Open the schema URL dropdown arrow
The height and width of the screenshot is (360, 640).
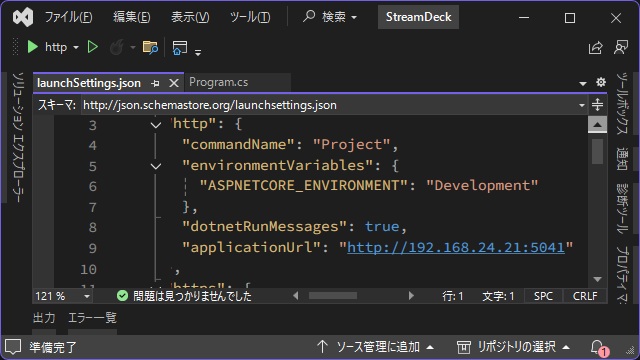point(582,105)
